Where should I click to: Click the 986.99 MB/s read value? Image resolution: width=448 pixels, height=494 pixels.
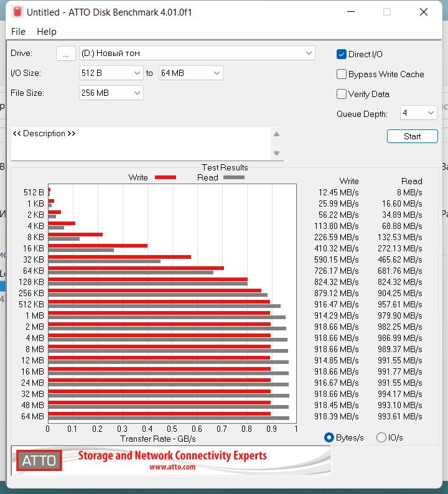(x=400, y=338)
